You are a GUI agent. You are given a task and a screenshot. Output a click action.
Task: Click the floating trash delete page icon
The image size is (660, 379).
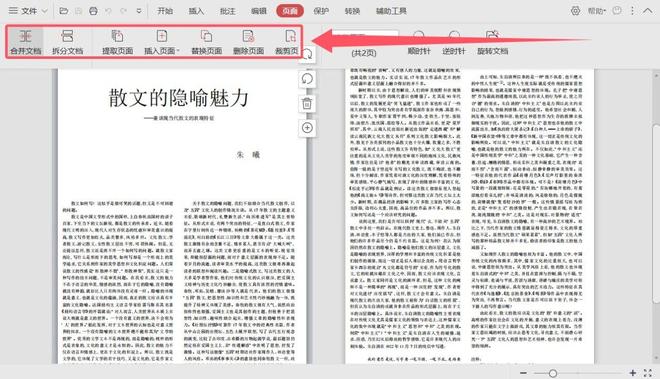[307, 103]
